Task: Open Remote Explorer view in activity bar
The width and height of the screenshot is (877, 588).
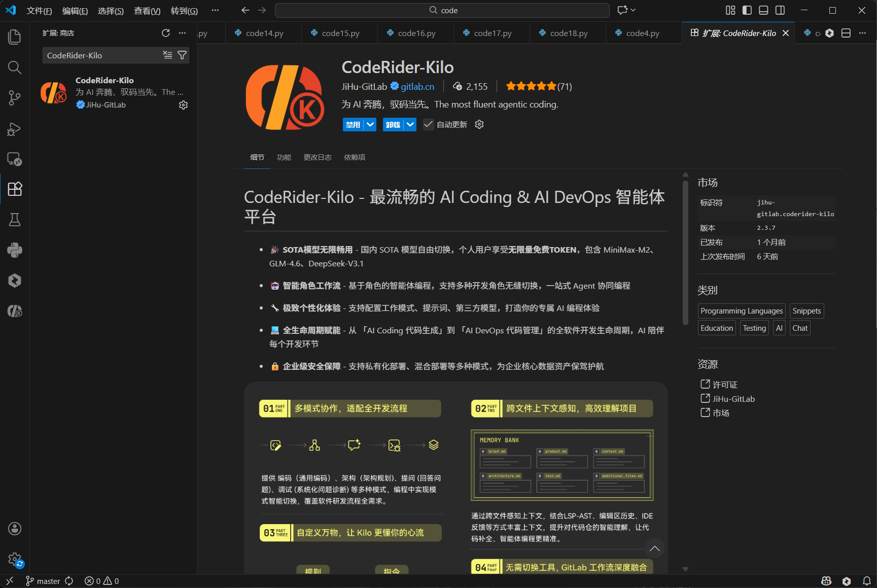Action: tap(15, 159)
